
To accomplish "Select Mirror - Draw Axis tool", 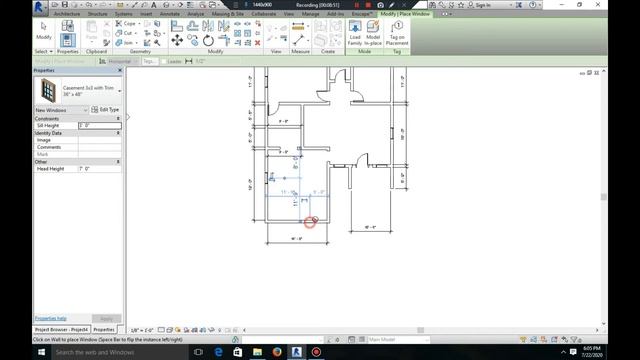I will coord(224,26).
